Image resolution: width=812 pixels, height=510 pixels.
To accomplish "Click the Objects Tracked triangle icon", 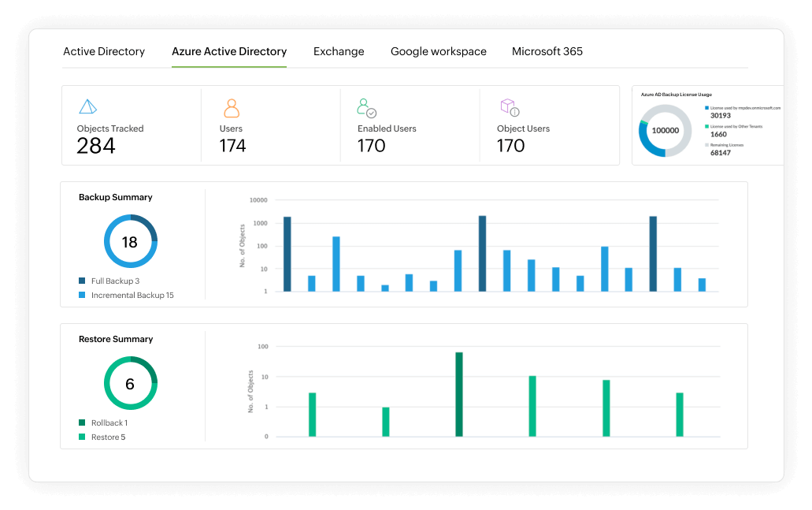I will click(87, 106).
